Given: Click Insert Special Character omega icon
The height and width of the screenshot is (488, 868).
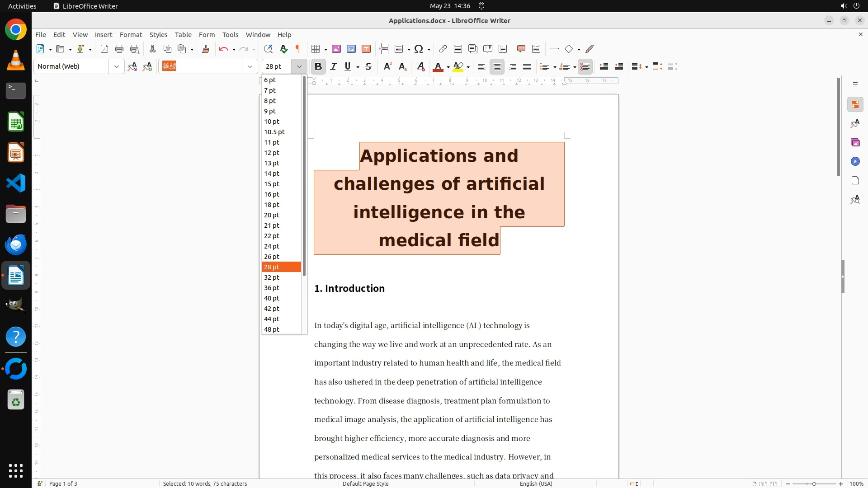Looking at the screenshot, I should [419, 49].
